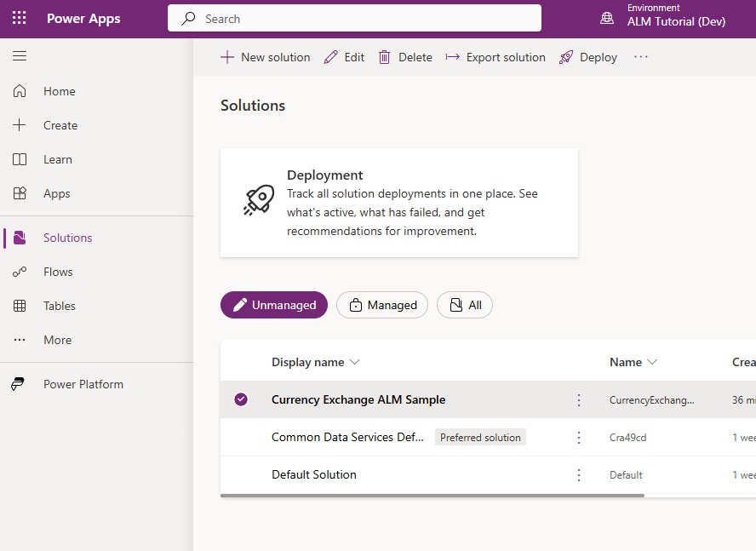Click the Apps grid icon in sidebar
This screenshot has width=756, height=551.
pos(20,193)
